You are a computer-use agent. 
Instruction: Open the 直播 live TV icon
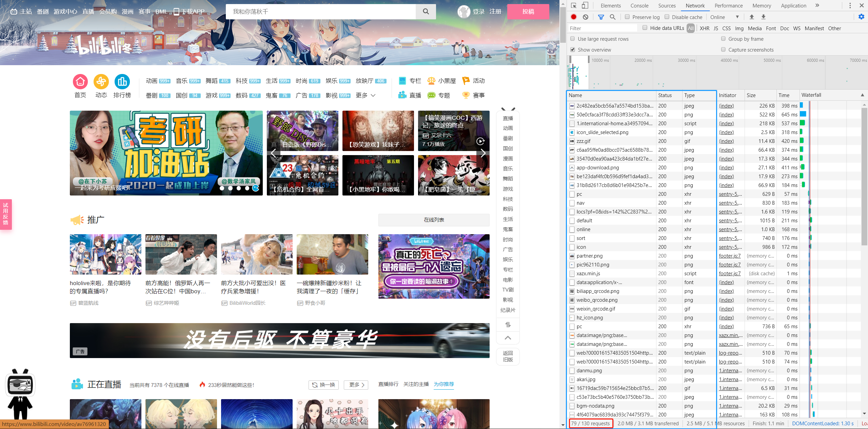(402, 95)
